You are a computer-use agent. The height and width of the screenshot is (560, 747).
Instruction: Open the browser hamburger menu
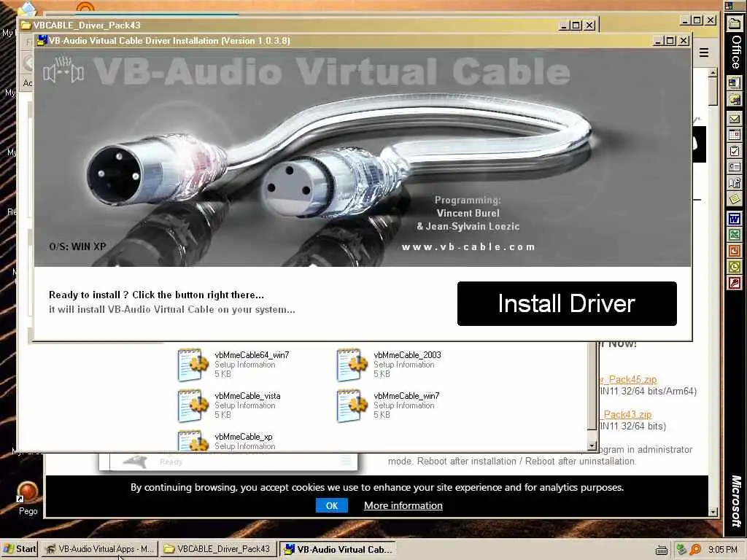[704, 52]
